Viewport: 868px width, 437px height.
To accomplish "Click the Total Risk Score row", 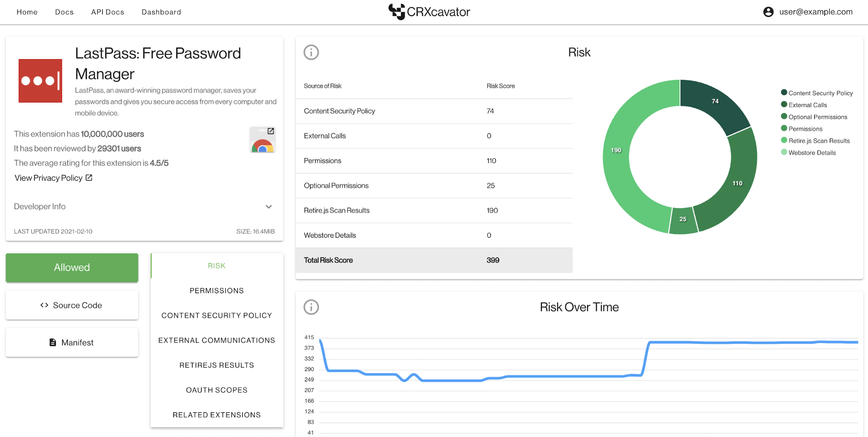I will pyautogui.click(x=434, y=260).
